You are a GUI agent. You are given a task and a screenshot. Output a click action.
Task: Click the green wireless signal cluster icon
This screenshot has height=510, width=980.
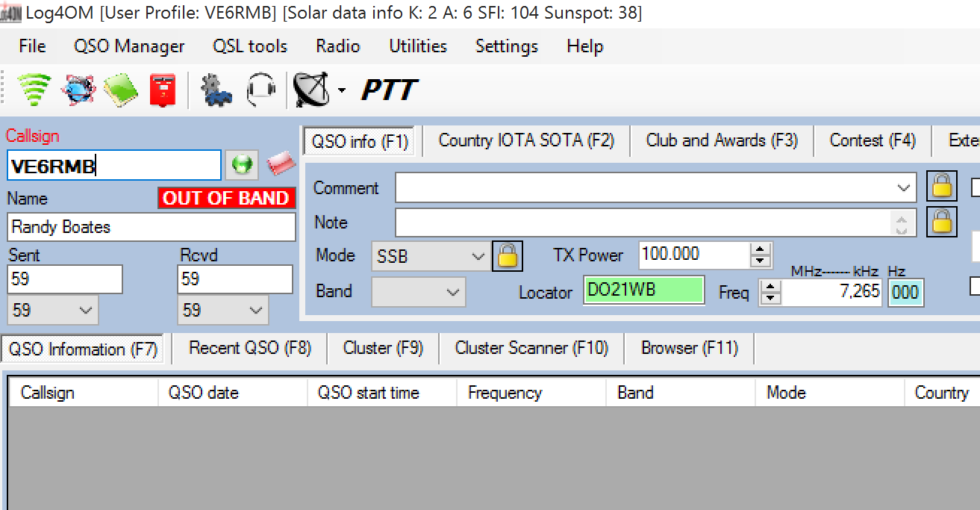34,90
